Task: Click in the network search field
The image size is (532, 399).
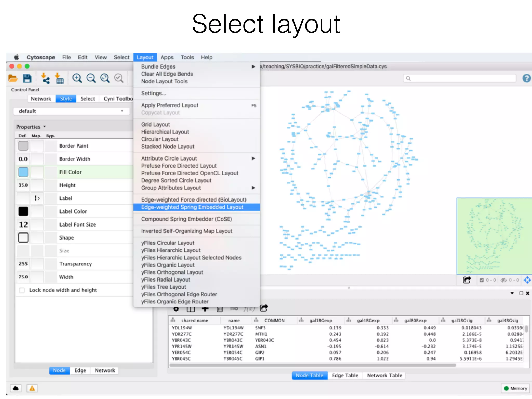Action: click(x=459, y=78)
